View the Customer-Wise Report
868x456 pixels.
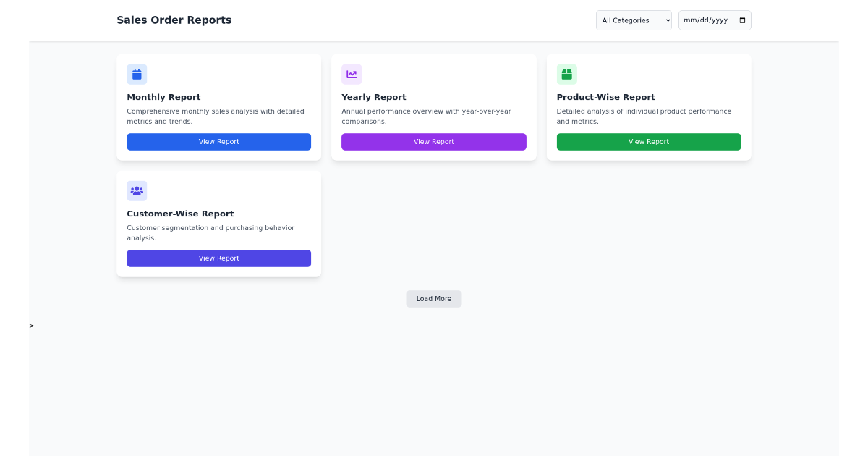[x=218, y=258]
